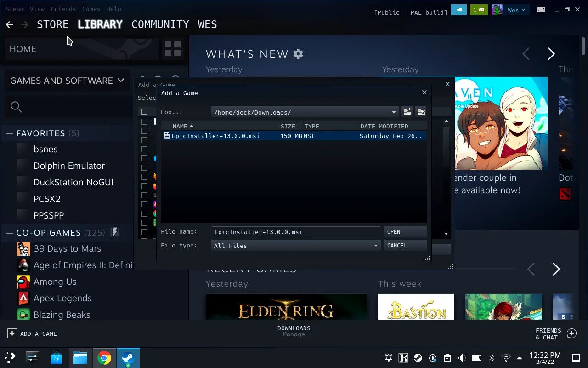The image size is (588, 368).
Task: Click the Friends & Chat plus icon
Action: [x=571, y=333]
